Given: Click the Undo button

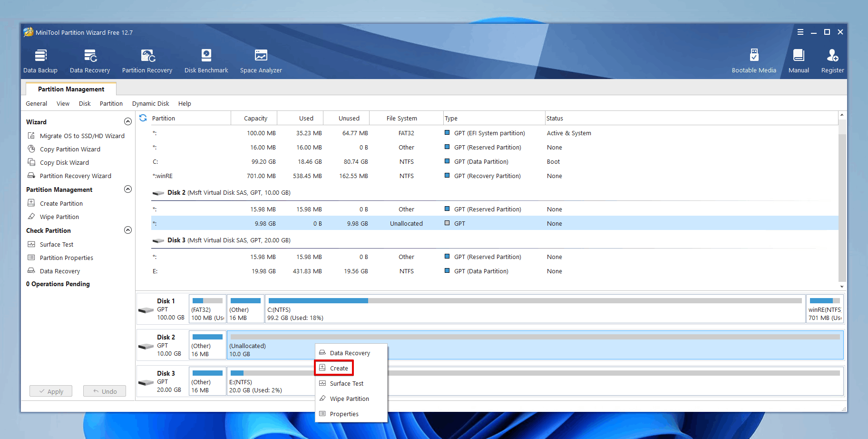Looking at the screenshot, I should pos(105,391).
